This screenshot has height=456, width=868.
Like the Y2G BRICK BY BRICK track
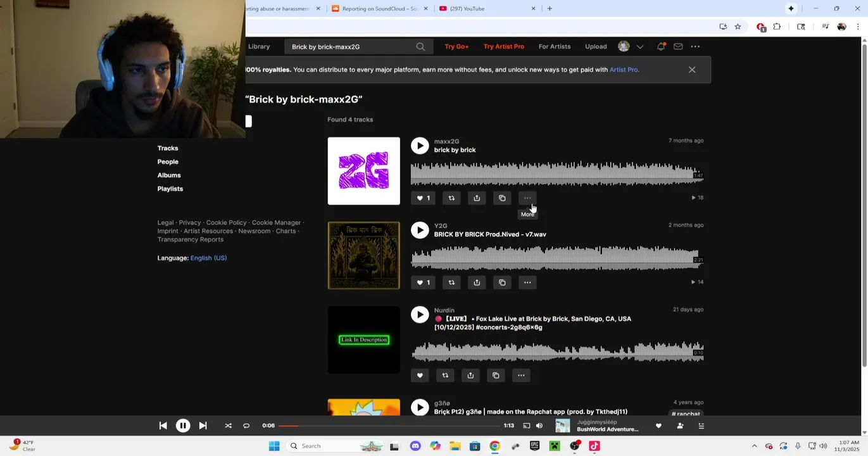(423, 282)
